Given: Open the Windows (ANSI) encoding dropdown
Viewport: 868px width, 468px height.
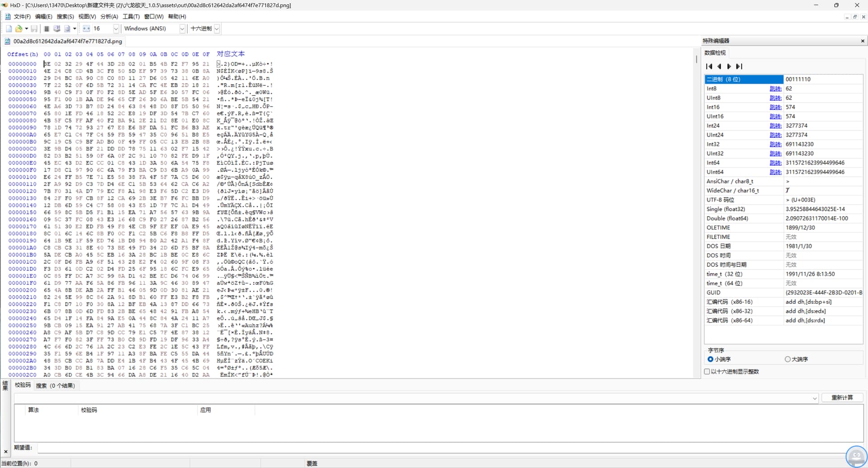Looking at the screenshot, I should 182,29.
